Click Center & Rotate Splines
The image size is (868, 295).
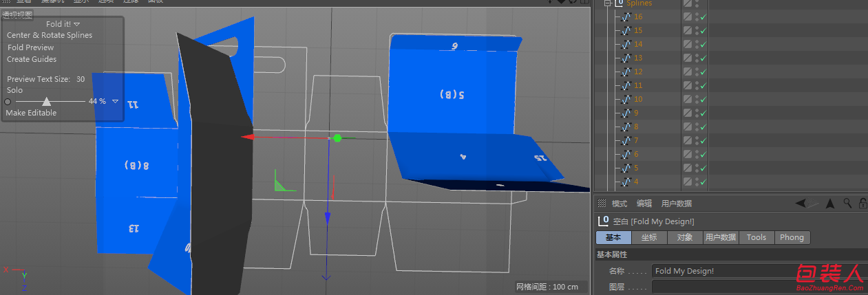pyautogui.click(x=50, y=35)
